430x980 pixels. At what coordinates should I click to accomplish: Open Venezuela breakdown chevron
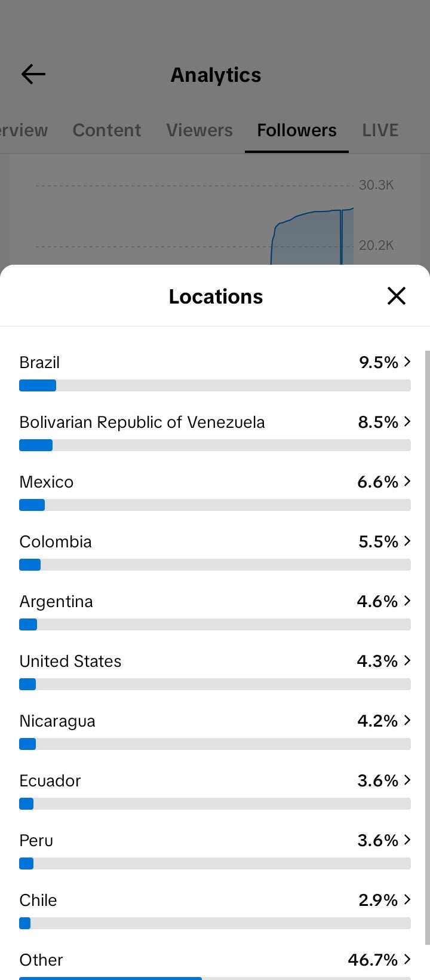(x=407, y=421)
